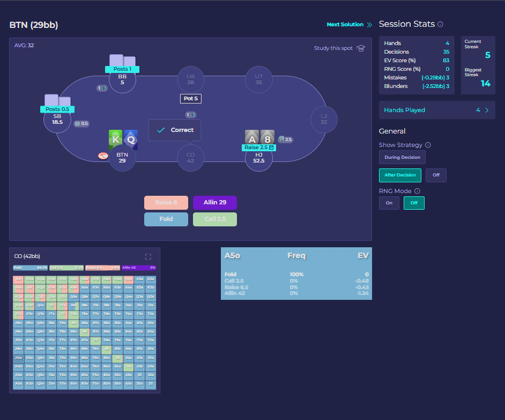Click the Biggest Streak value 14
505x420 pixels.
486,84
